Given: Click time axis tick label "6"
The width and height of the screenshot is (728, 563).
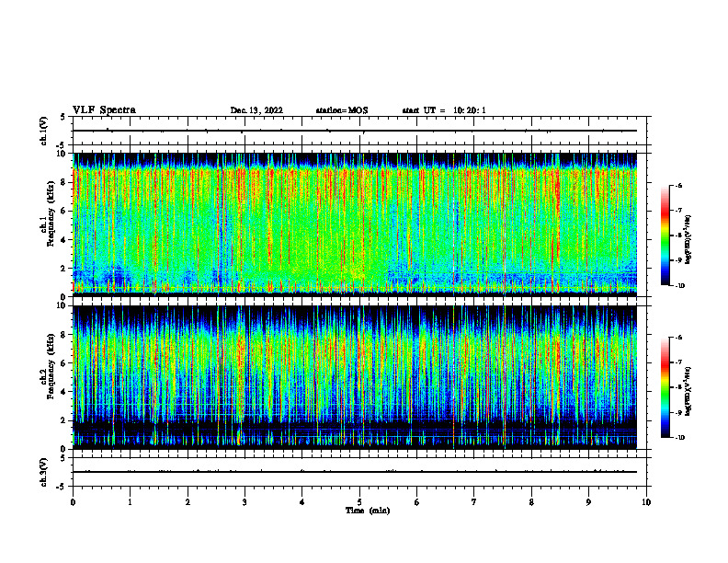Looking at the screenshot, I should point(417,502).
